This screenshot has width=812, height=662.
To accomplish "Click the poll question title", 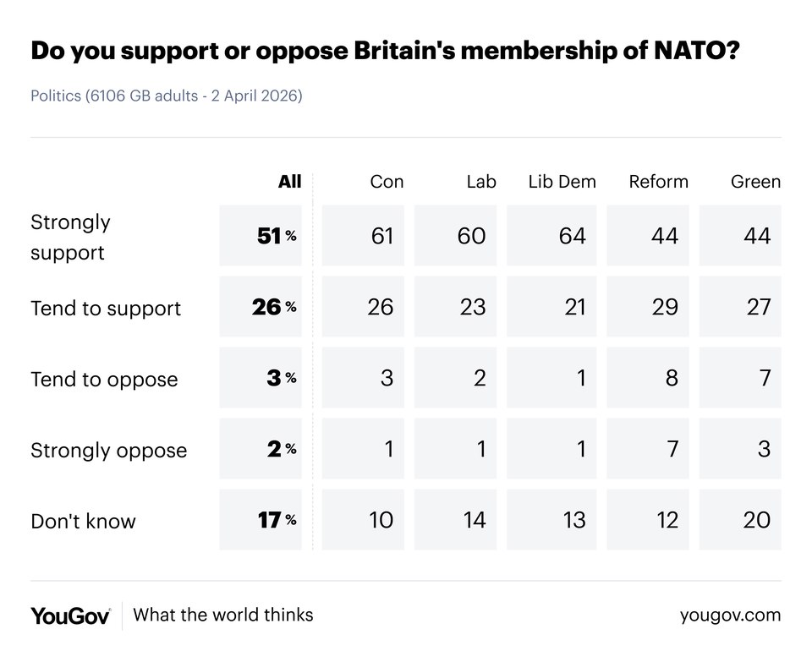I will pos(386,52).
